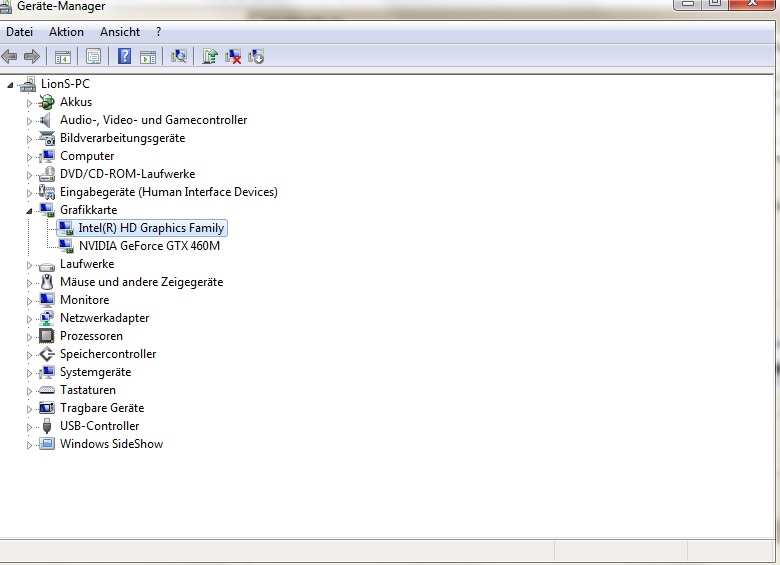Update driver software toolbar icon
Viewport: 780px width, 565px height.
(x=210, y=56)
